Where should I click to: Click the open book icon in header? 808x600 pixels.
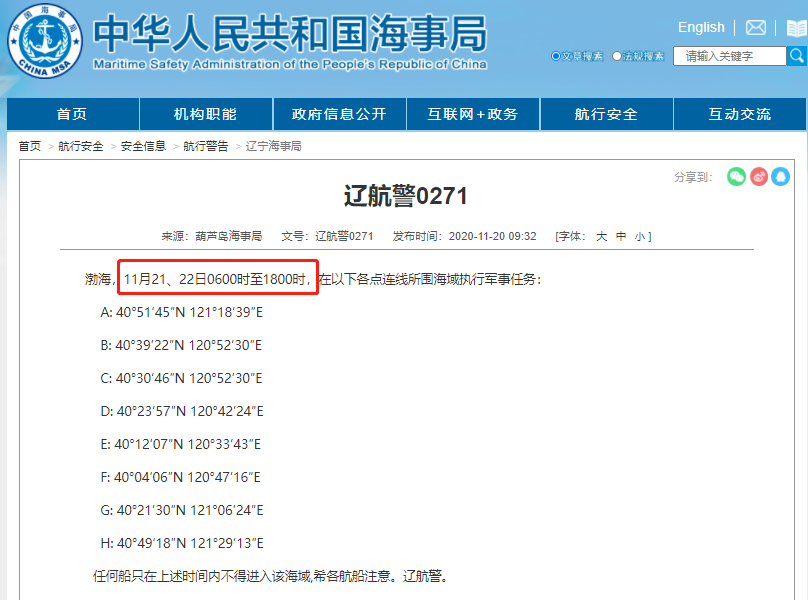[797, 28]
